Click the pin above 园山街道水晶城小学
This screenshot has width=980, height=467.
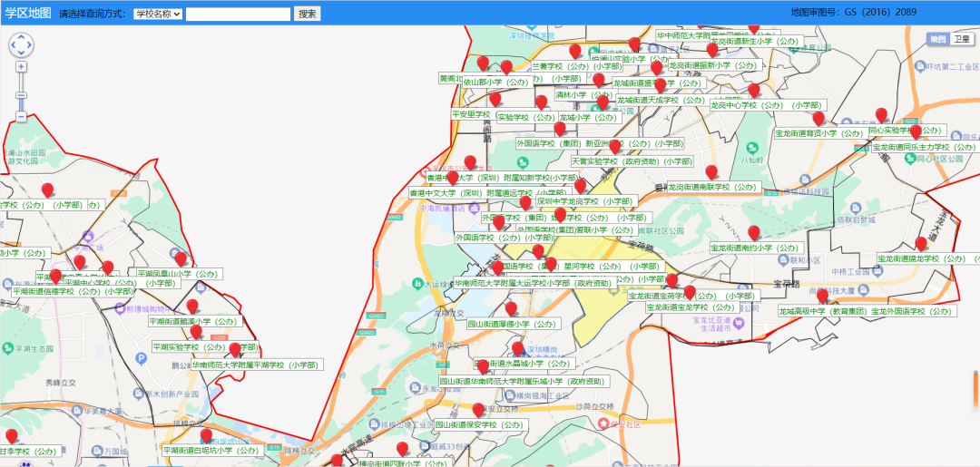pos(517,349)
